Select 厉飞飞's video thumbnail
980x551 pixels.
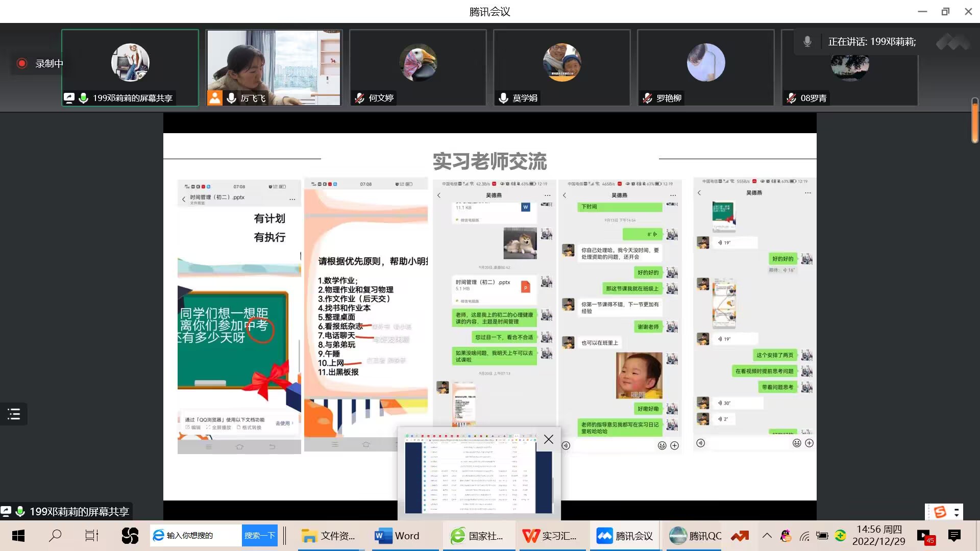(x=274, y=66)
